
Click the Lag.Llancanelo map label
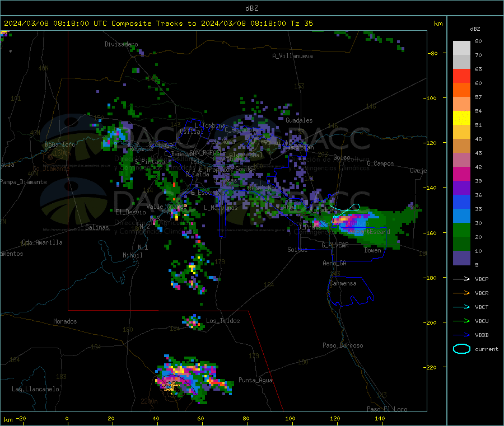coord(35,389)
